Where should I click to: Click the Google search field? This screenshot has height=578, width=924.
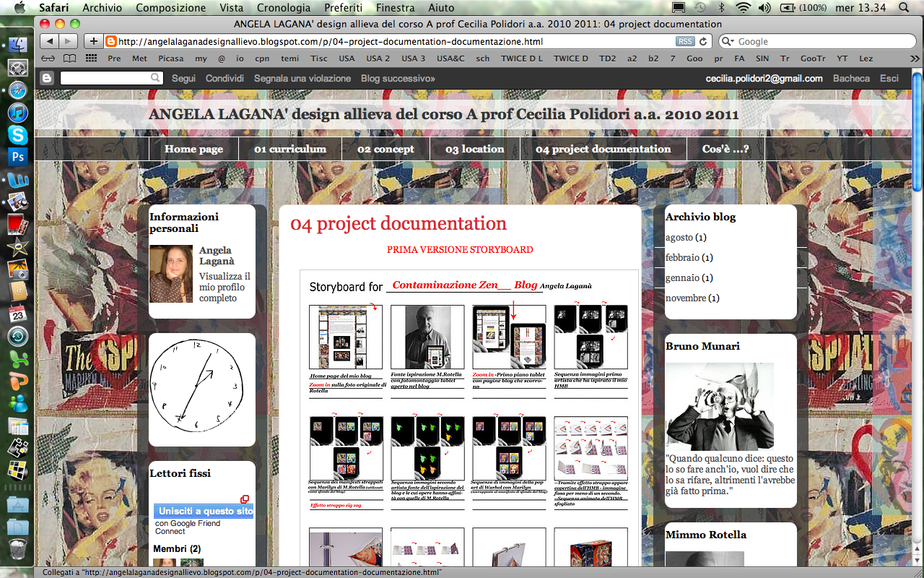(x=816, y=41)
